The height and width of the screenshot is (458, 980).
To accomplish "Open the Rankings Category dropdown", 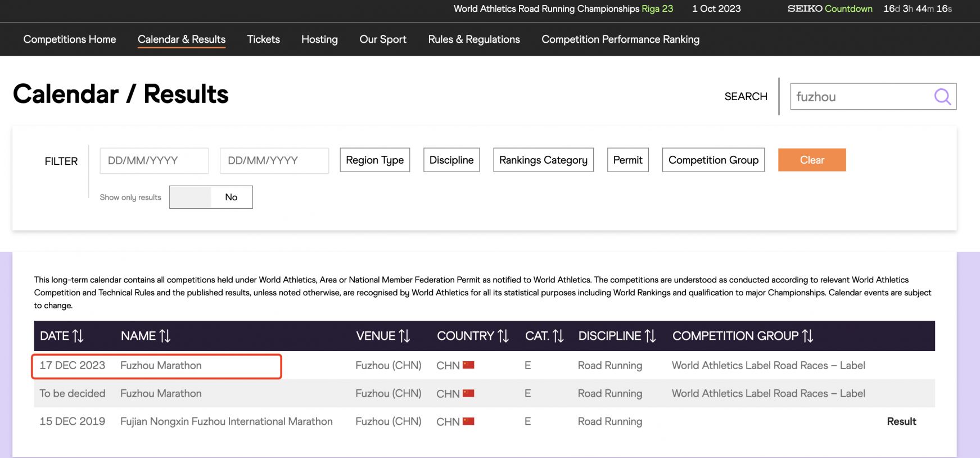I will click(543, 160).
